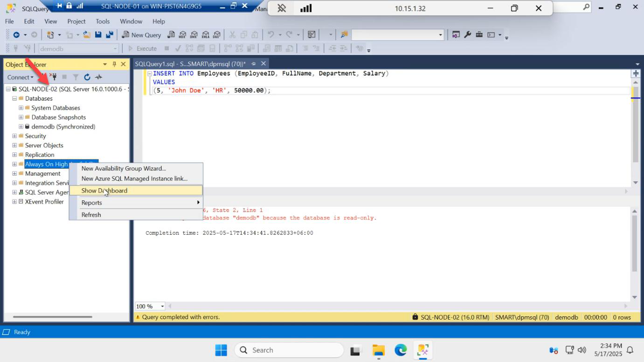Screen dimensions: 644x362
Task: Open the Connect dropdown in Object Explorer
Action: [x=20, y=77]
